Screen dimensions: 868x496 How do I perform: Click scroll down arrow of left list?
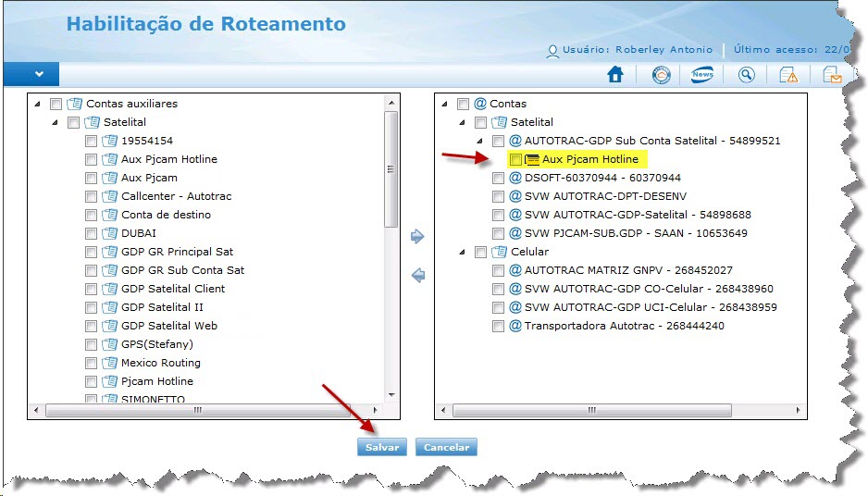[x=391, y=395]
